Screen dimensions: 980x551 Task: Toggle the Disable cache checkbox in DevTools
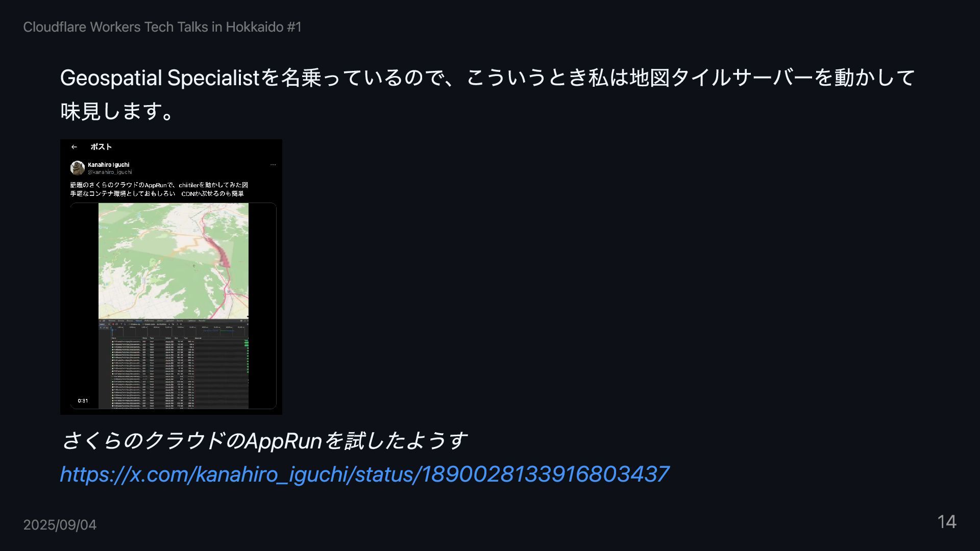[143, 324]
